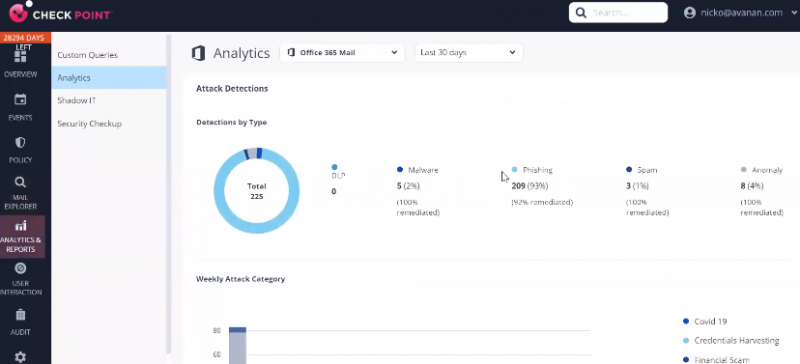Screen dimensions: 800x364
Task: Click into the Search field
Action: [x=618, y=13]
